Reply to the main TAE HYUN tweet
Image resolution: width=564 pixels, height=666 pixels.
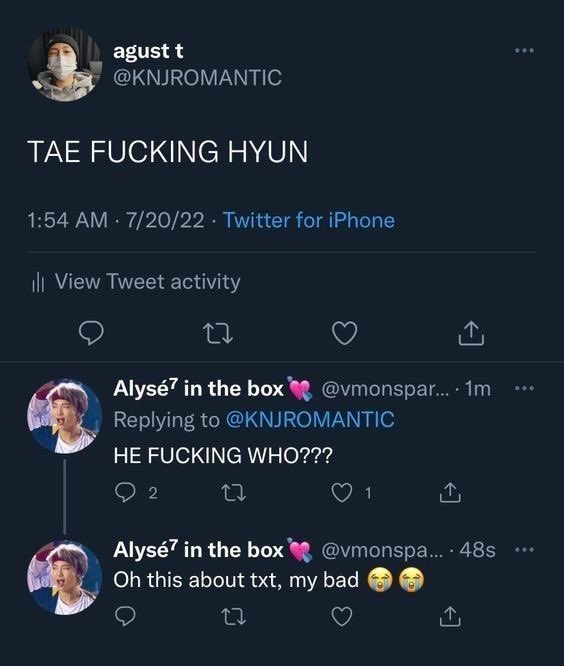coord(91,333)
